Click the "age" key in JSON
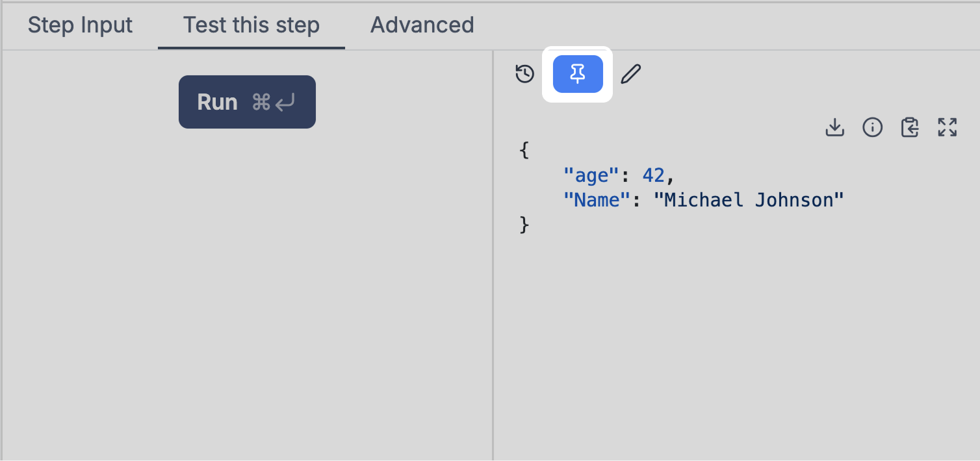980x461 pixels. [591, 175]
